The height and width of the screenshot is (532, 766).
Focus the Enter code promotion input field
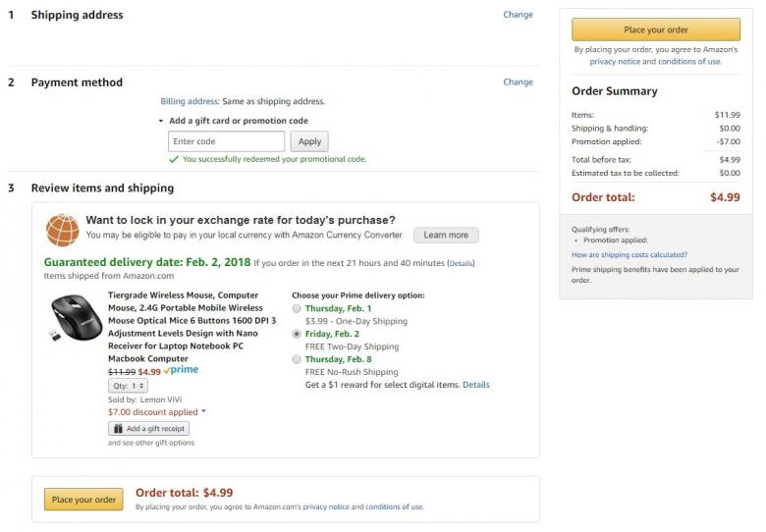click(226, 141)
